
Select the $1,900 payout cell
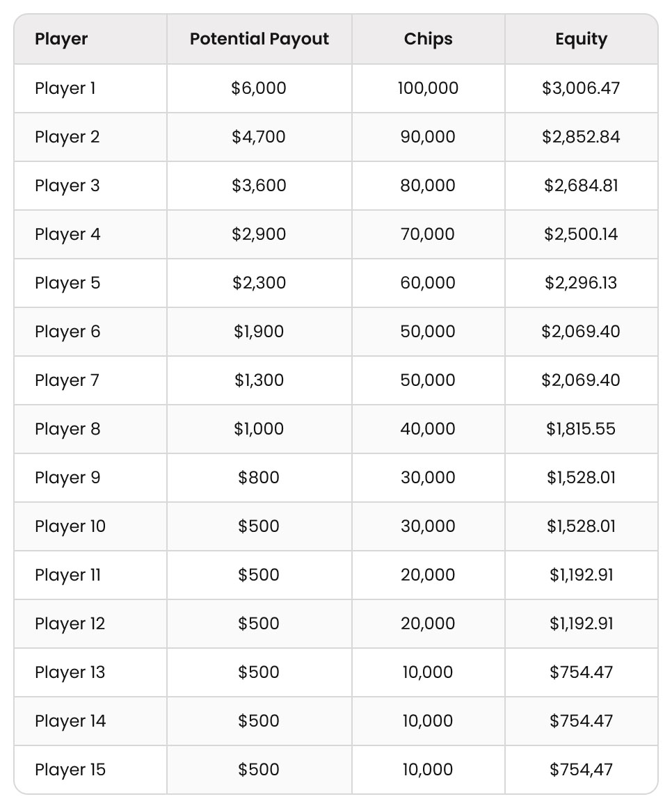point(259,332)
